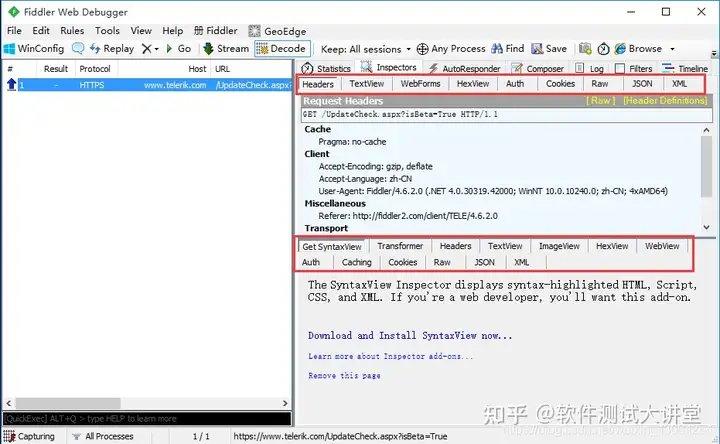Click the Go resume arrow icon

169,49
